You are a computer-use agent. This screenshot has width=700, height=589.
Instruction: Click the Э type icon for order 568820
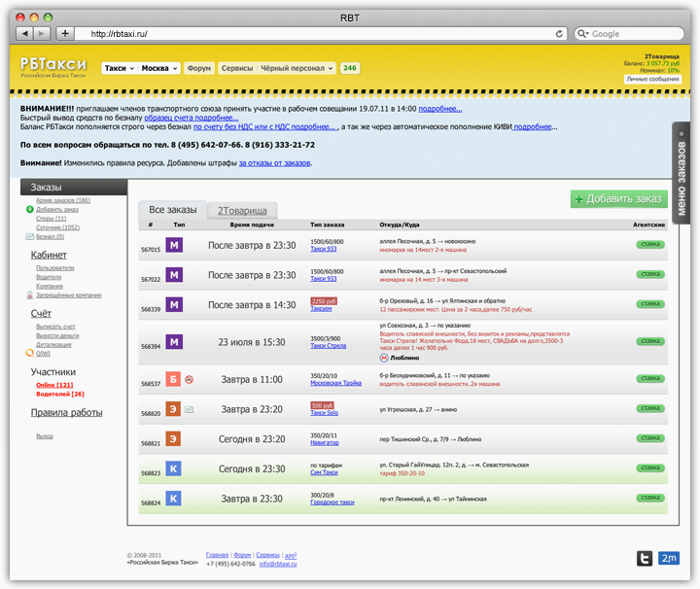tap(173, 409)
